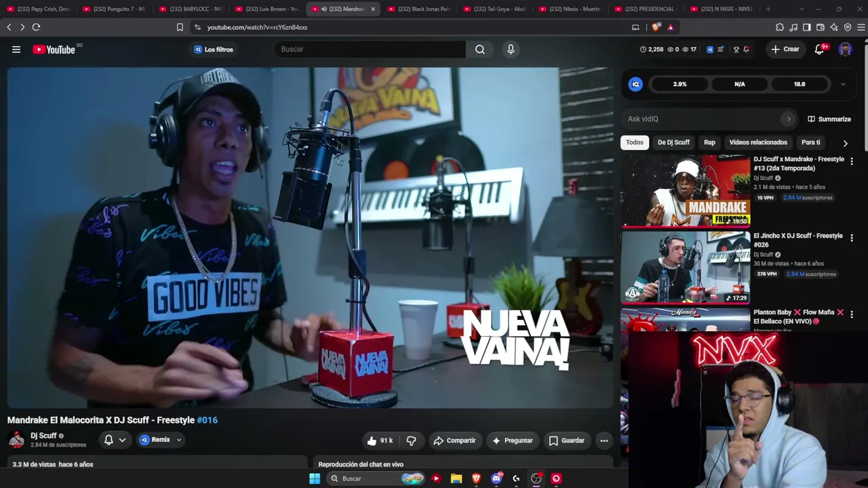
Task: Open options for DJ Scuff x Mandrake video
Action: 852,161
